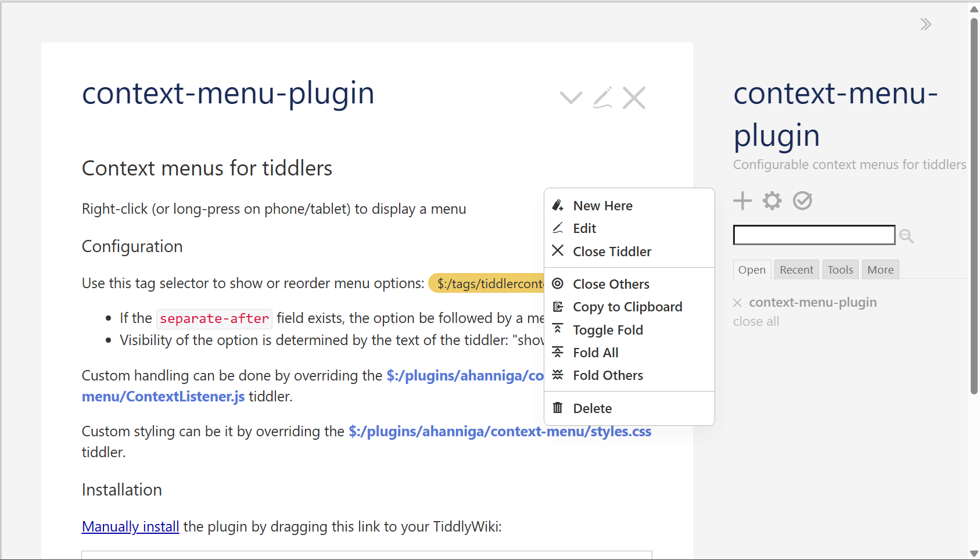This screenshot has height=560, width=980.
Task: Click the sidebar search input field
Action: coord(814,235)
